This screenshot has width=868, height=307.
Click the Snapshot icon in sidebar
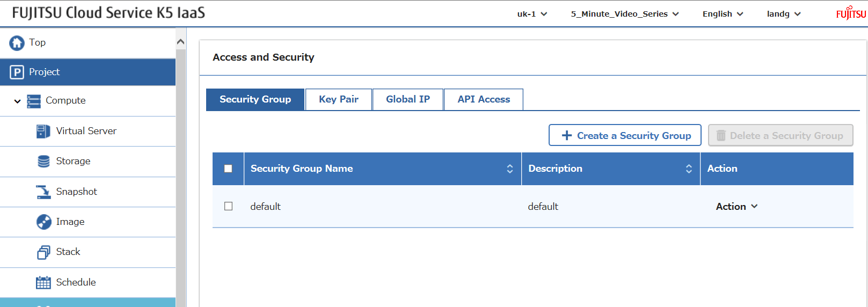click(x=43, y=192)
